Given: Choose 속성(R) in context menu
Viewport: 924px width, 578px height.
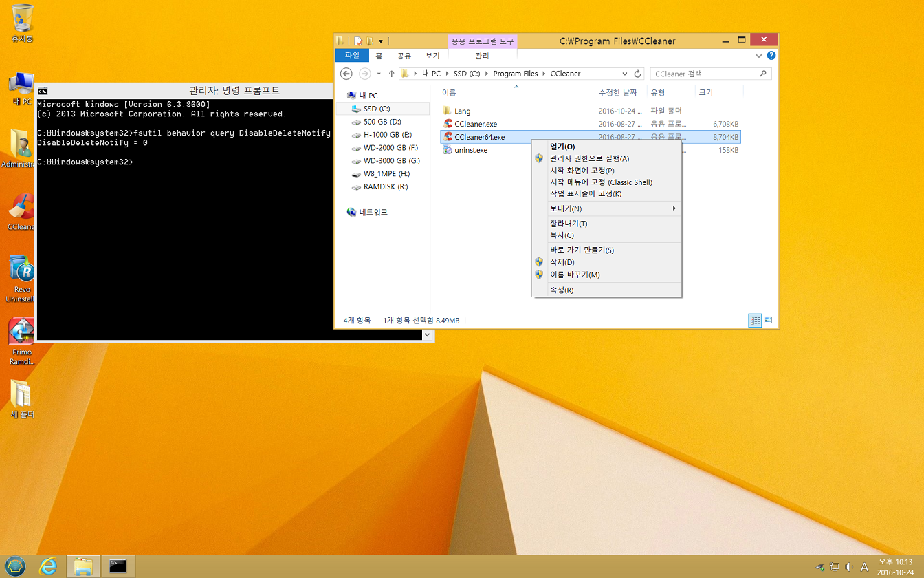Looking at the screenshot, I should pyautogui.click(x=608, y=290).
